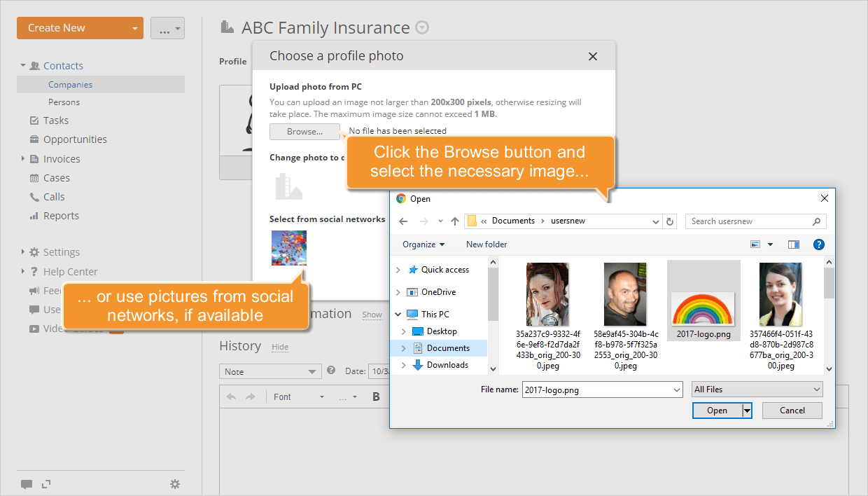Open the Note type dropdown
Image resolution: width=868 pixels, height=496 pixels.
(269, 371)
